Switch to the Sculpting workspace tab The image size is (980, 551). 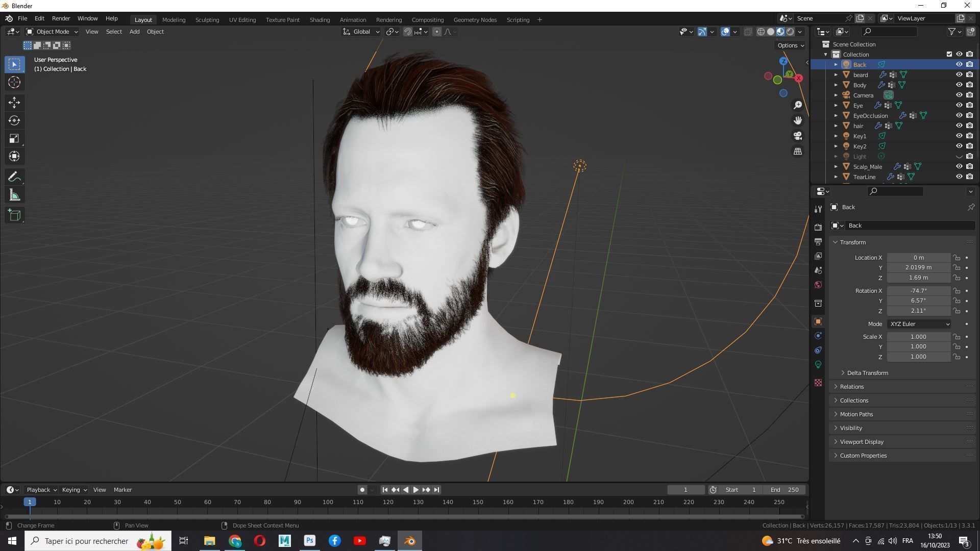(x=207, y=19)
